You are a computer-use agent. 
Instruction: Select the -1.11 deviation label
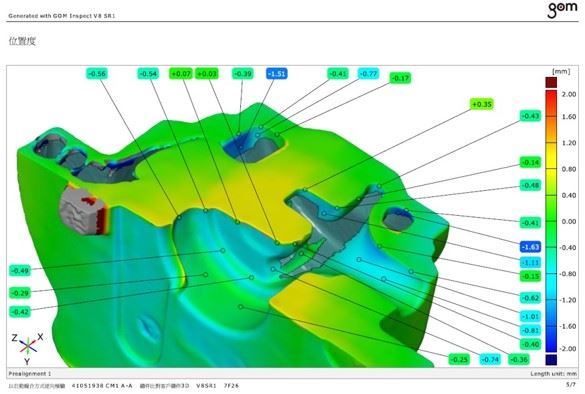pos(530,262)
